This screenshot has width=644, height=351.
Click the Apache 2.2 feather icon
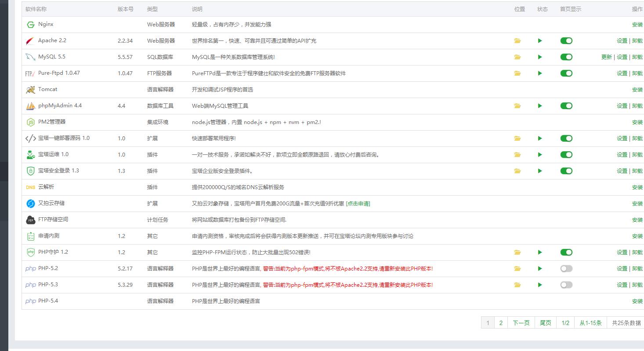(30, 41)
